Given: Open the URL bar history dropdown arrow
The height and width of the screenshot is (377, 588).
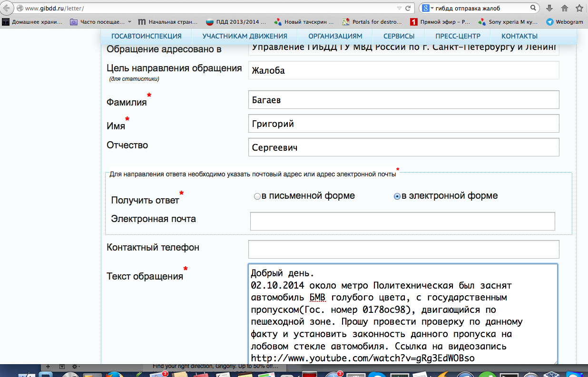Looking at the screenshot, I should click(399, 9).
